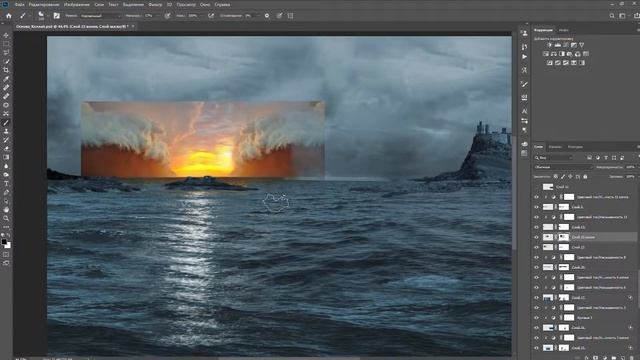Image resolution: width=640 pixels, height=360 pixels.
Task: Select the Zoom tool in toolbar
Action: coord(6,218)
